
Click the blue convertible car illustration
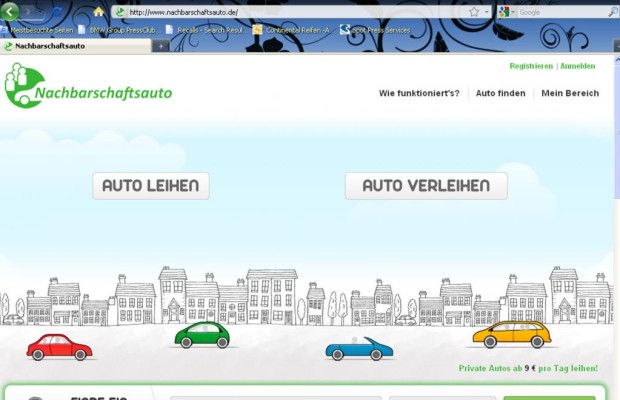[359, 349]
